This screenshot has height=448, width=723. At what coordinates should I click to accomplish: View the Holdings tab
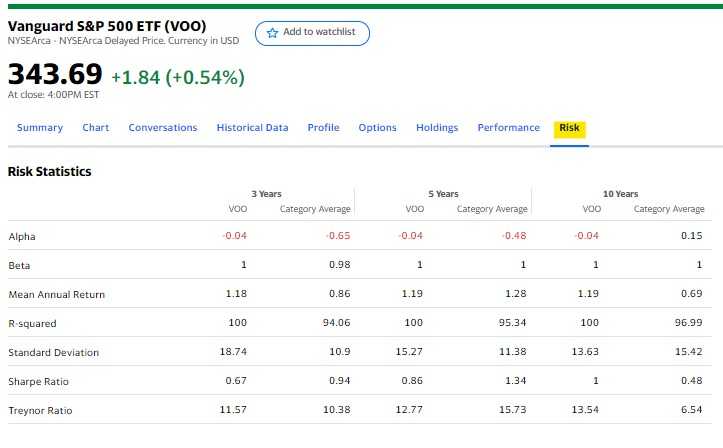[x=437, y=128]
